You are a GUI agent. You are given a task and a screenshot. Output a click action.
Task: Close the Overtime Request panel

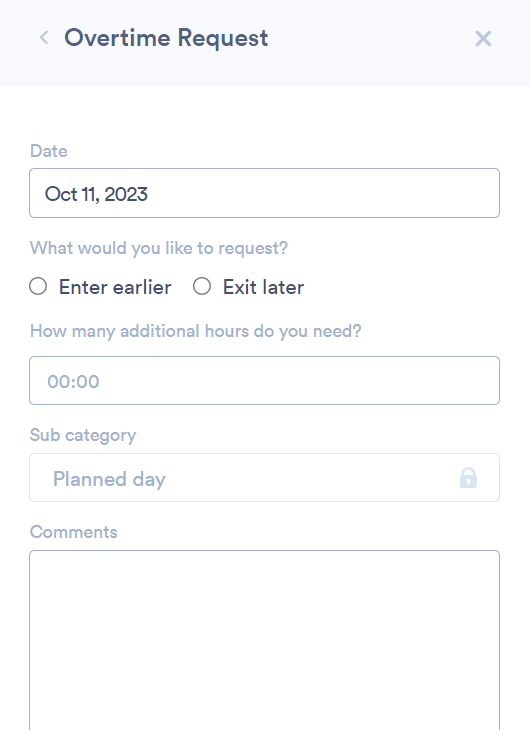pos(483,39)
